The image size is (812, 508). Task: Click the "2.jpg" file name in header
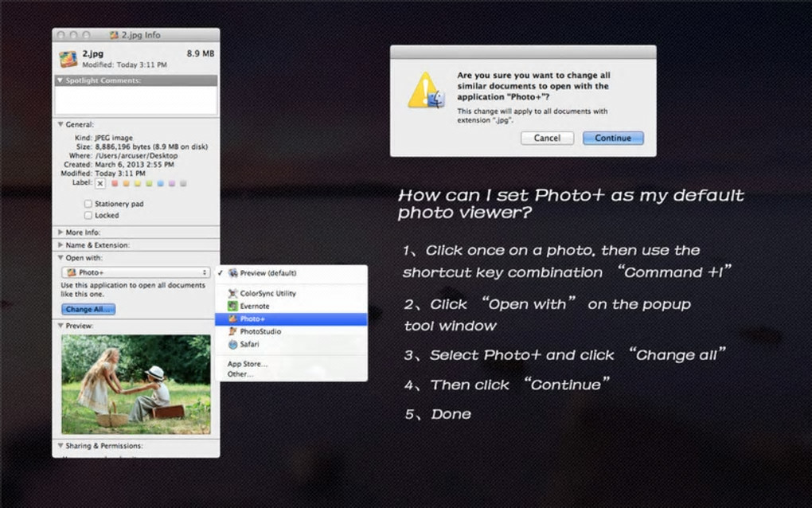click(92, 53)
